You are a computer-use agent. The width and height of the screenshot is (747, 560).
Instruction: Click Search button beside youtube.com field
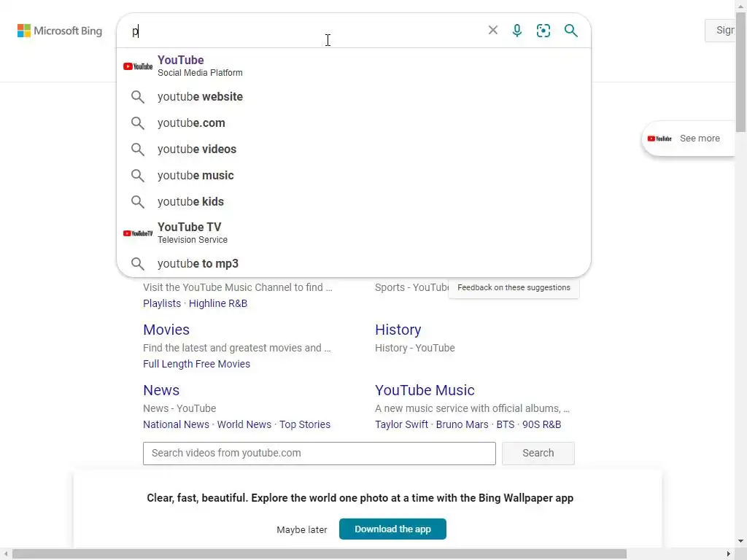click(538, 454)
